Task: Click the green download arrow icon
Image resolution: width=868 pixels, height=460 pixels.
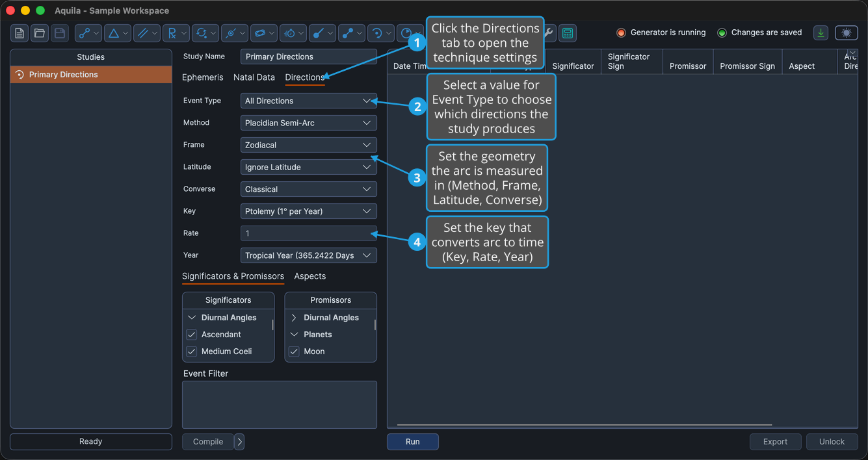Action: 821,33
